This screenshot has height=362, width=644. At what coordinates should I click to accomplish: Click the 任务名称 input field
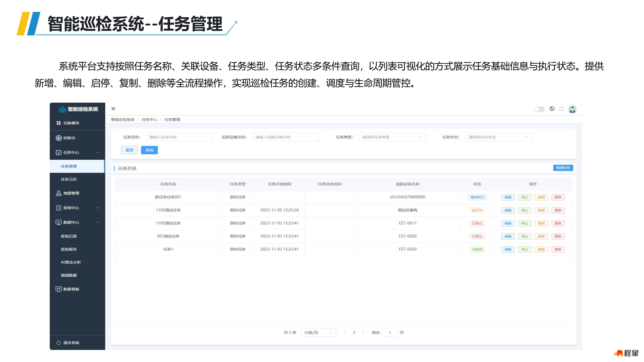pos(179,137)
